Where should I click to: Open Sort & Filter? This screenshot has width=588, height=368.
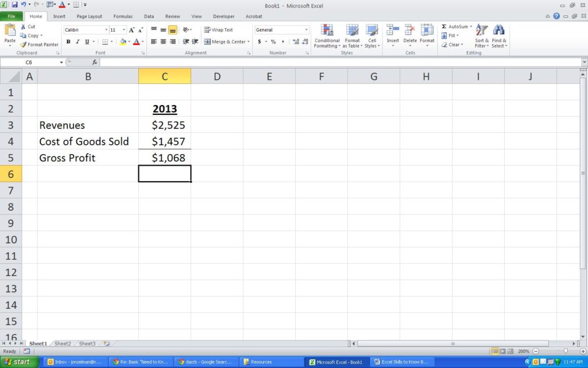click(x=481, y=34)
